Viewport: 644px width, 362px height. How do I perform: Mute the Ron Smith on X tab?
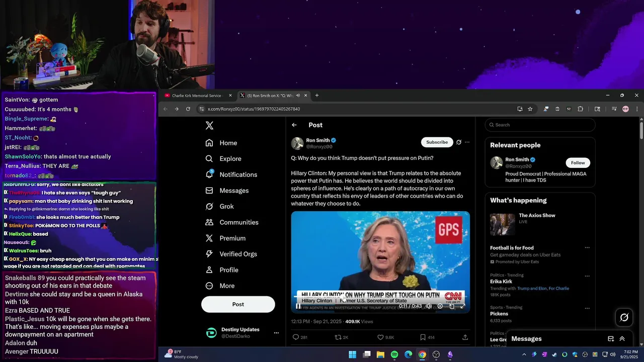pyautogui.click(x=298, y=96)
